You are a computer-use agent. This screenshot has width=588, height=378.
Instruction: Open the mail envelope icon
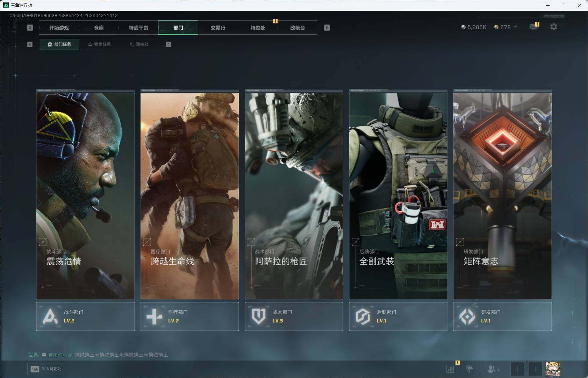tap(533, 27)
